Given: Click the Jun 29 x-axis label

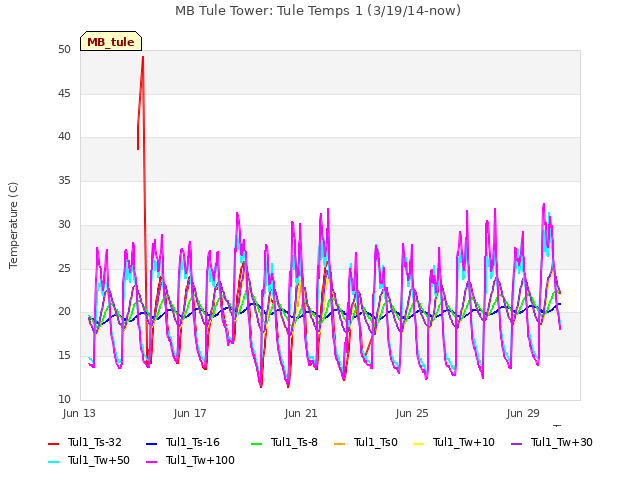Looking at the screenshot, I should [523, 413].
